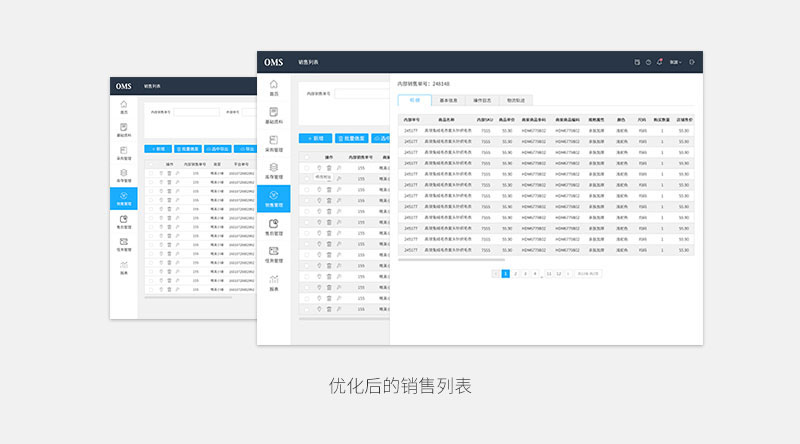Click the next page arrow in pagination
Image resolution: width=800 pixels, height=444 pixels.
(568, 274)
